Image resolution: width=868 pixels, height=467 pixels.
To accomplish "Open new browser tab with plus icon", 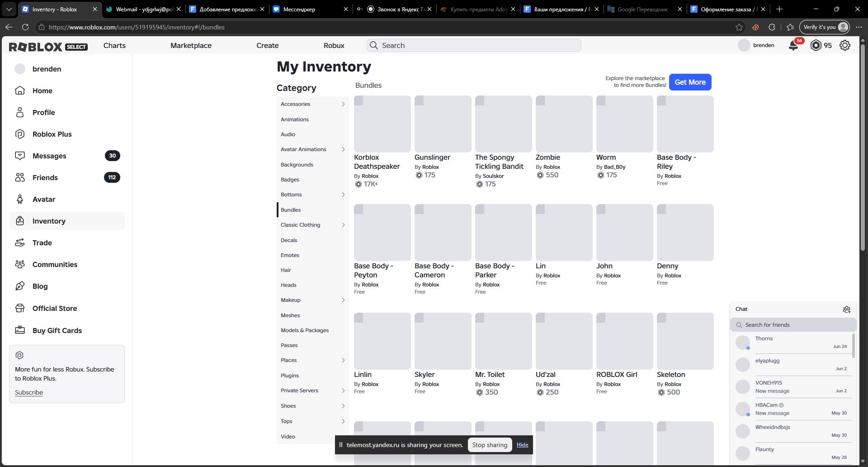I will tap(779, 9).
